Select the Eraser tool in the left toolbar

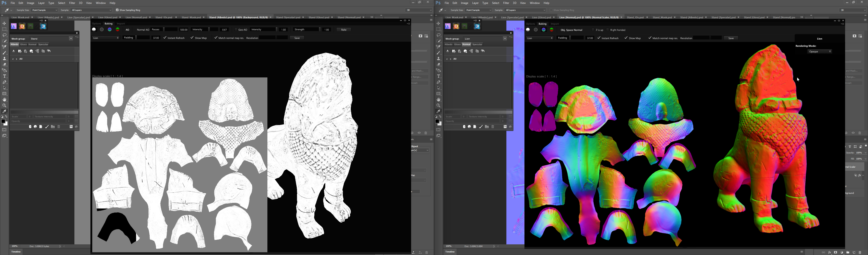click(x=5, y=65)
